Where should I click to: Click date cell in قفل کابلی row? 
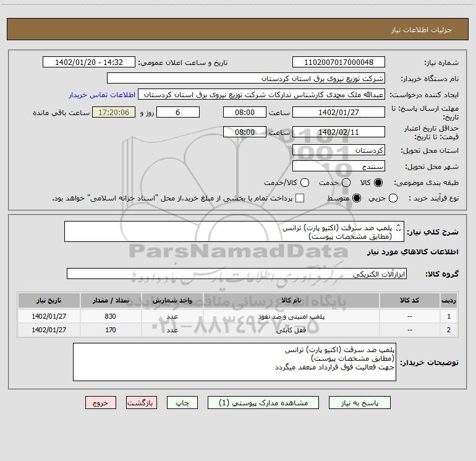coord(49,330)
